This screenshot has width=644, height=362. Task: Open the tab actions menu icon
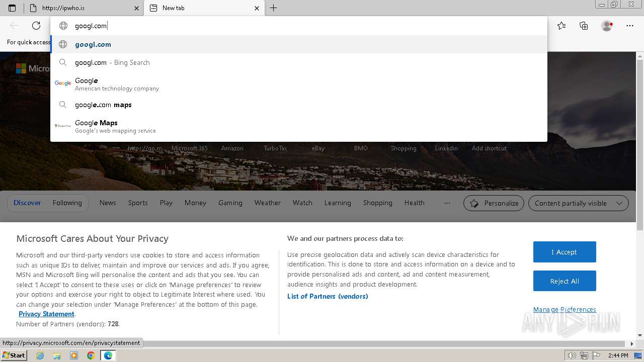(x=12, y=8)
